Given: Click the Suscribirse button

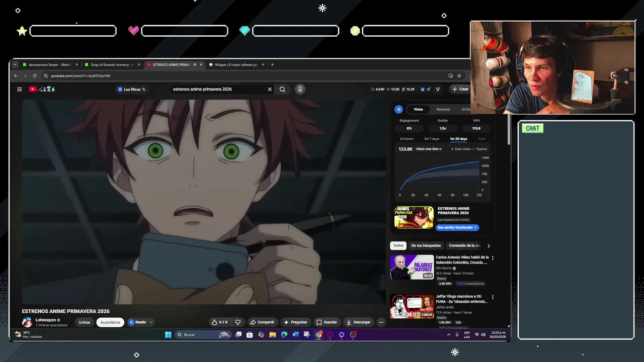Looking at the screenshot, I should (110, 322).
